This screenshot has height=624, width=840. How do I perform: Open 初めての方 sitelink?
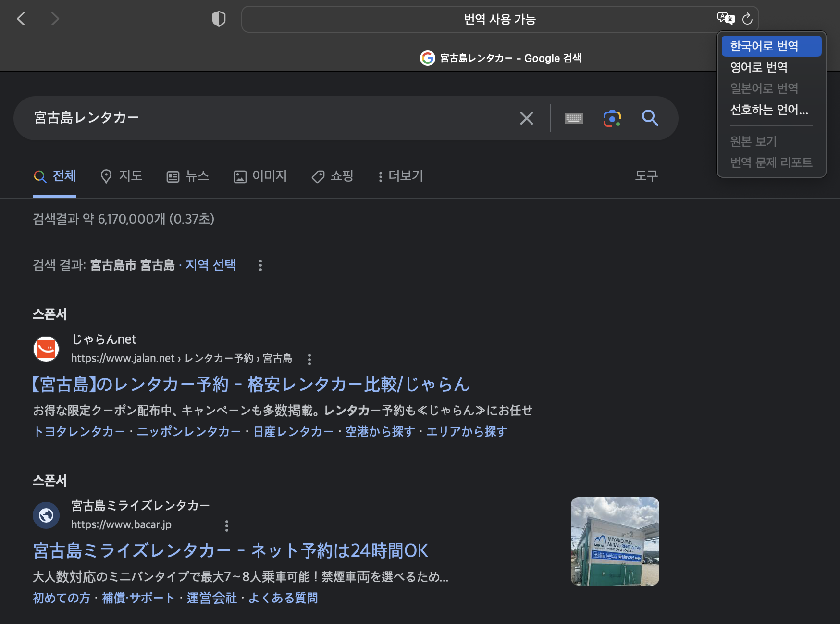(x=62, y=598)
